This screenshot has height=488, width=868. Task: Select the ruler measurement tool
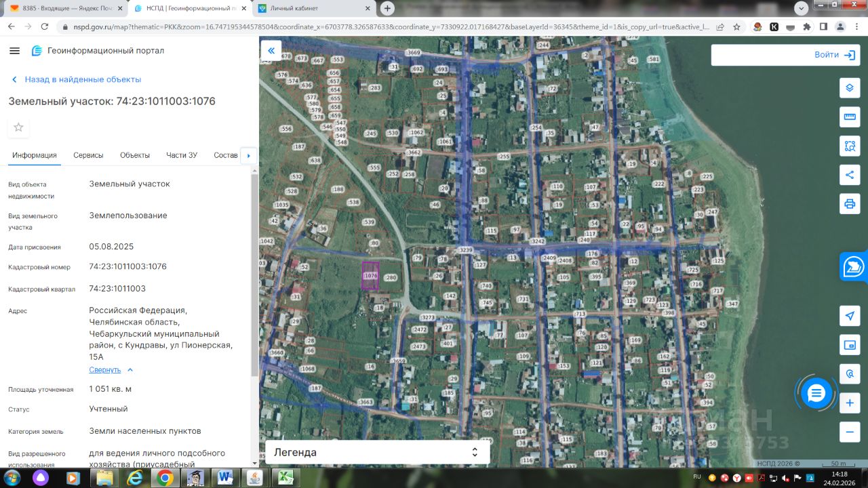coord(850,117)
